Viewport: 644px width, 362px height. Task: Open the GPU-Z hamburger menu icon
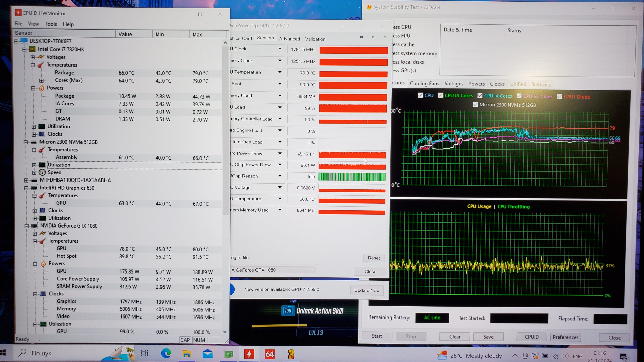[x=385, y=37]
